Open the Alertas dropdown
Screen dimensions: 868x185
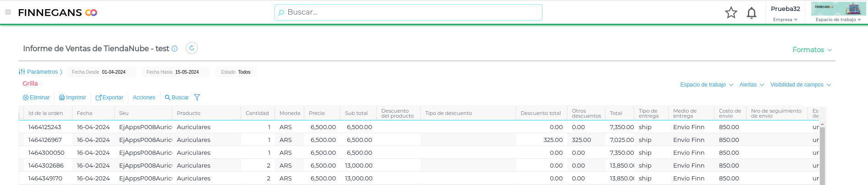click(x=751, y=85)
